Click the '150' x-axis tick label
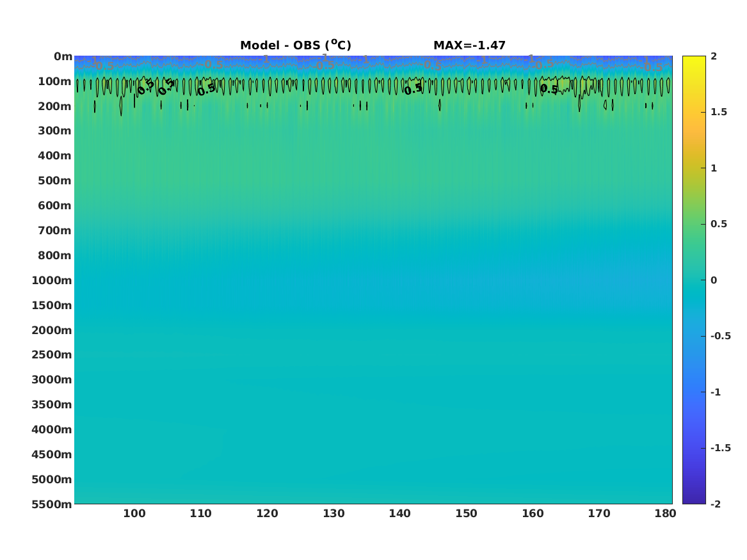This screenshot has height=560, width=747. (x=467, y=514)
